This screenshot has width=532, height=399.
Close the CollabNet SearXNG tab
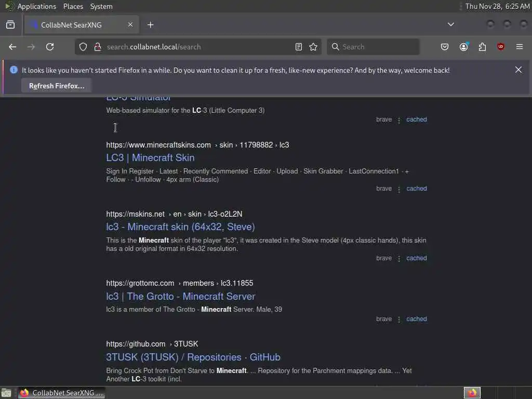tap(130, 24)
